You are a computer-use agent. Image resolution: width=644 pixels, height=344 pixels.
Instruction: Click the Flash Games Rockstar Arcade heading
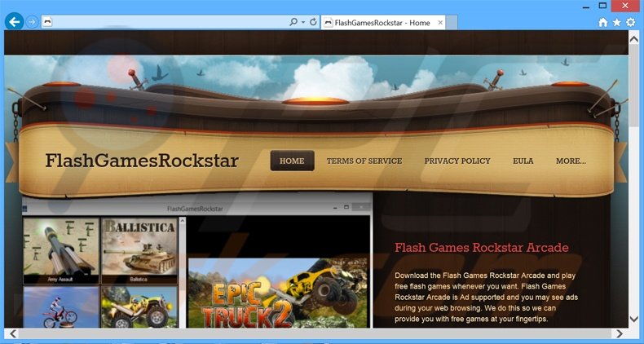click(x=482, y=248)
